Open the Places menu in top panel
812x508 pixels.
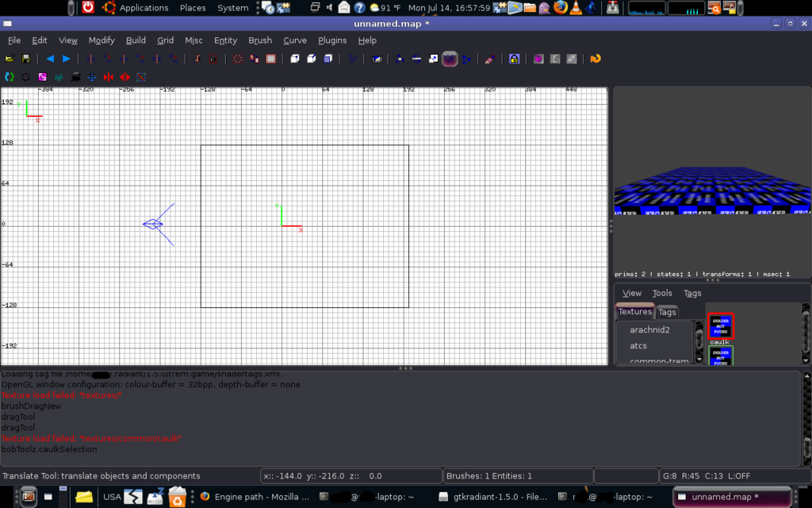[x=193, y=7]
